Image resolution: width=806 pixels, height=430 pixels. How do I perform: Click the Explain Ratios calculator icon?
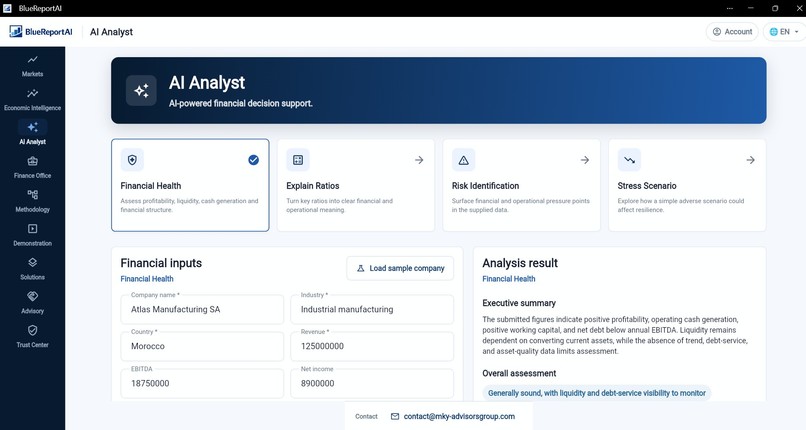coord(298,160)
